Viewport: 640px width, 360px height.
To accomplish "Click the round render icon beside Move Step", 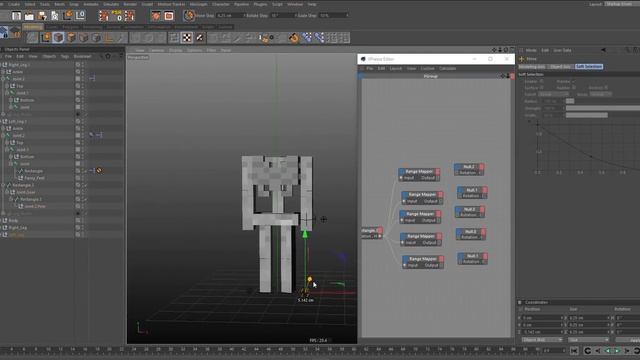I will click(x=189, y=16).
